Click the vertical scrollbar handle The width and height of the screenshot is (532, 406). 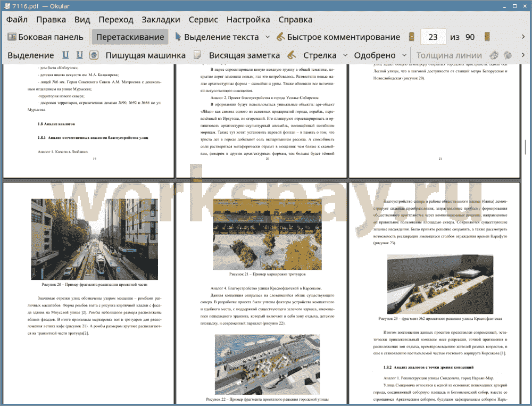[526, 147]
